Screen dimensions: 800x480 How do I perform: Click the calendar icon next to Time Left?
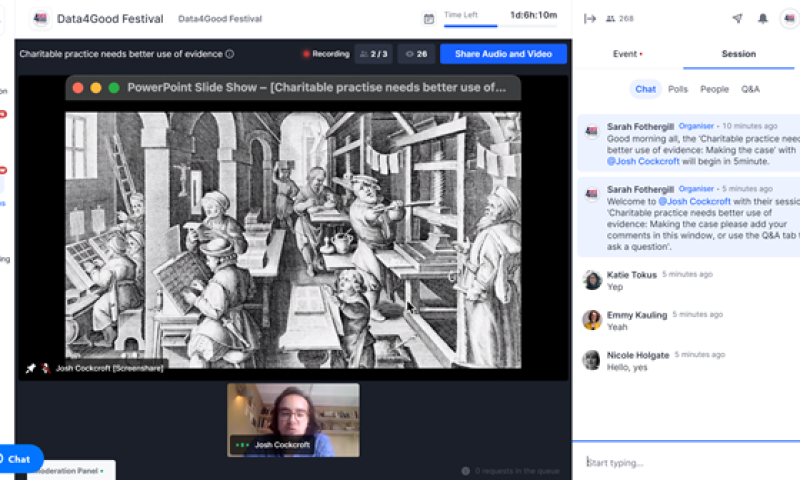click(429, 18)
